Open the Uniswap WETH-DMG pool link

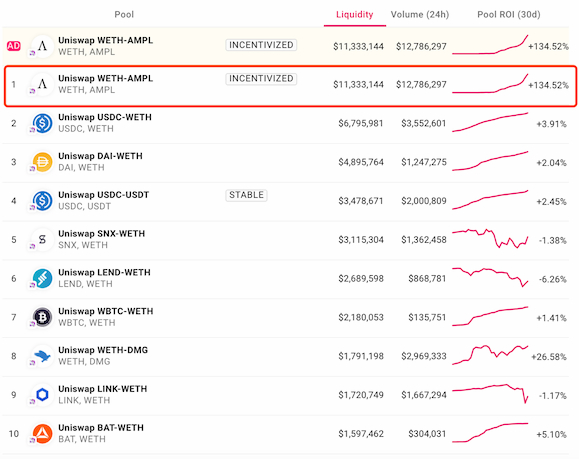pos(103,350)
